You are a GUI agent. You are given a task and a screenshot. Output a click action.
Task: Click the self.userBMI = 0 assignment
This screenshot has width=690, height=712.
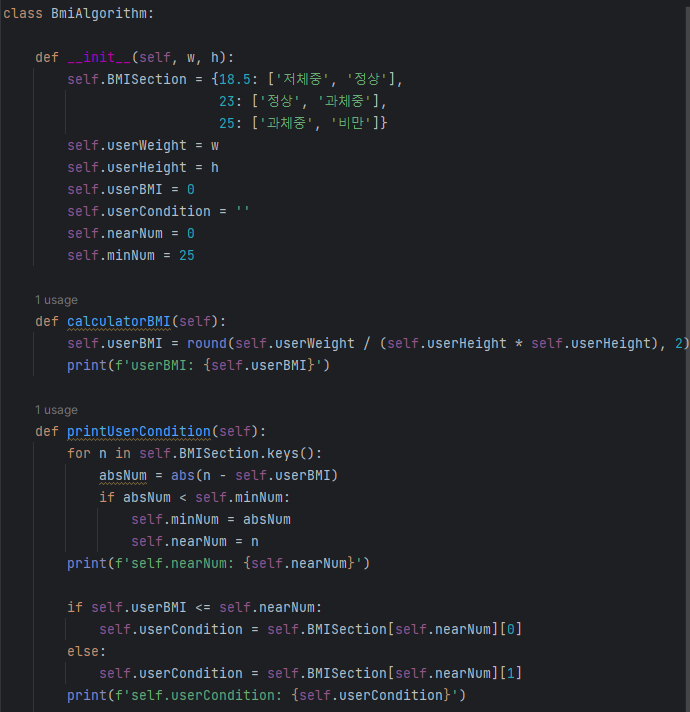[131, 189]
